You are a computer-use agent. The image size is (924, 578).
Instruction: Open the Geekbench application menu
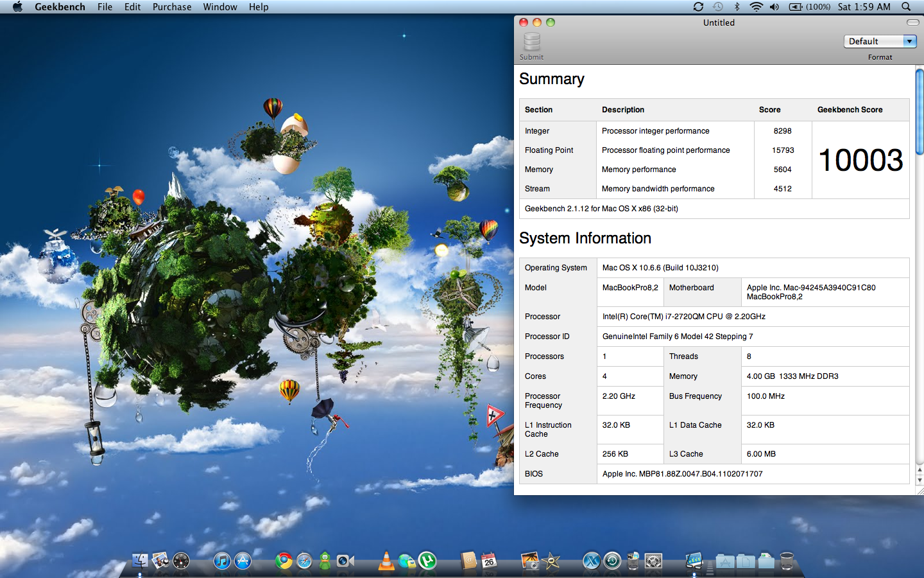(60, 6)
